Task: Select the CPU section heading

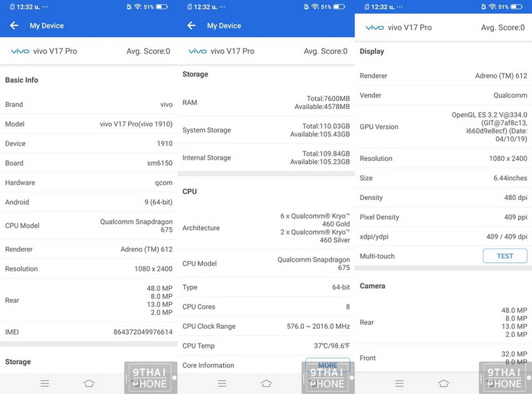Action: tap(190, 191)
